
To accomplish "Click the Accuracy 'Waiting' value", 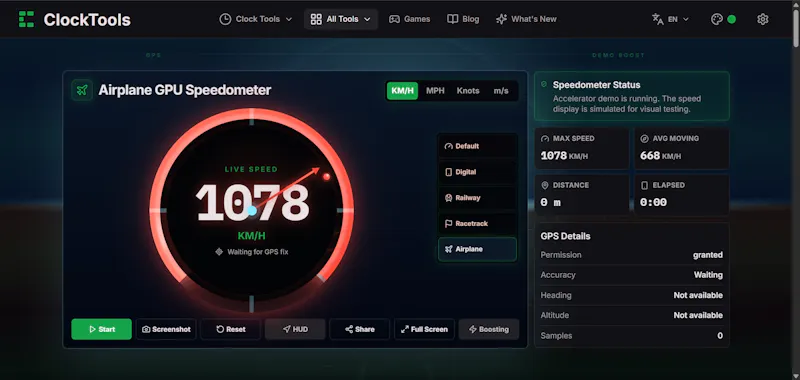I will coord(708,275).
